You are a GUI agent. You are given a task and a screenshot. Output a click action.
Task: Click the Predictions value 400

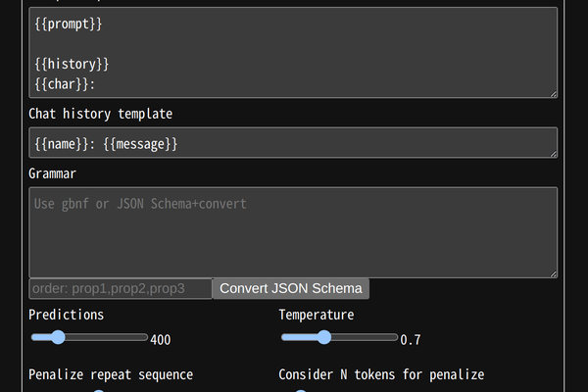[161, 340]
